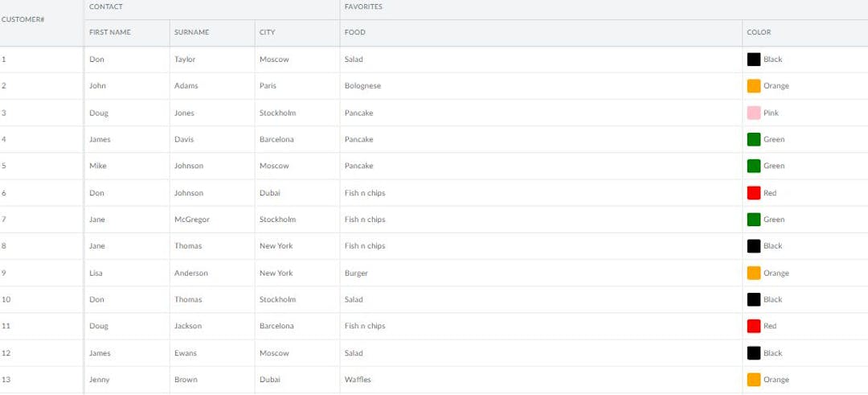Select the Burger cell in Lisa Anderson's row
This screenshot has width=868, height=395.
356,273
